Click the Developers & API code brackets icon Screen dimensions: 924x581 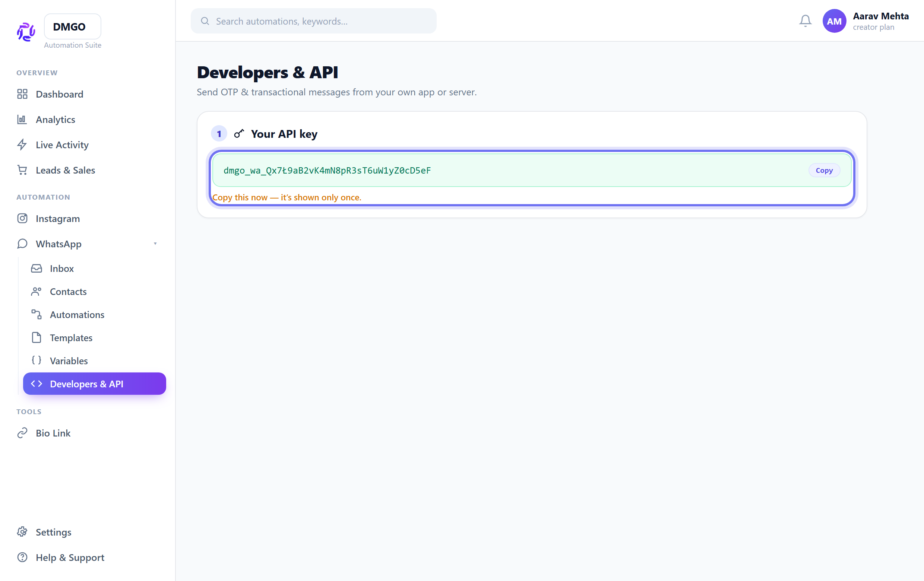[x=37, y=384]
